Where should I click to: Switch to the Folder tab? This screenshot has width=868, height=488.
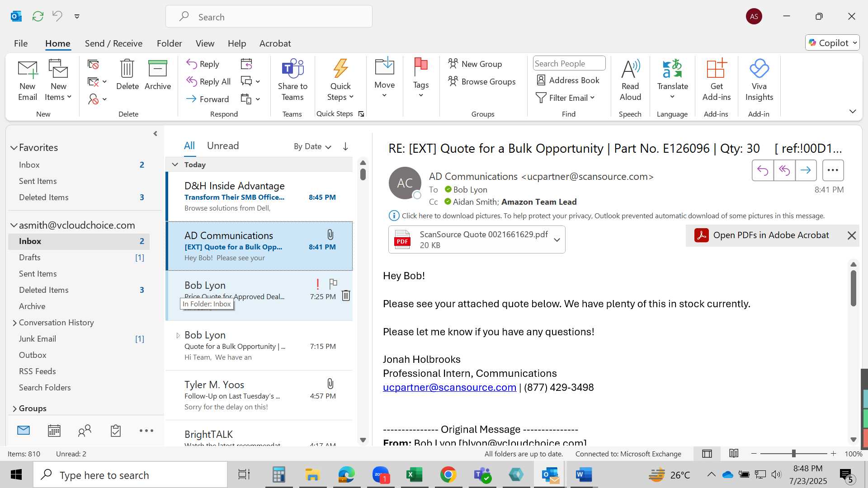169,43
